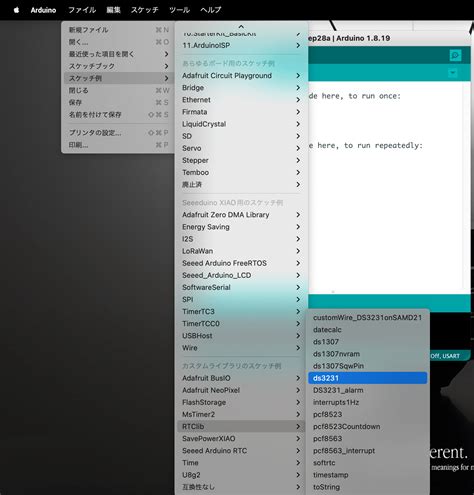474x495 pixels.
Task: Open TimerTCC0 examples submenu
Action: 241,324
